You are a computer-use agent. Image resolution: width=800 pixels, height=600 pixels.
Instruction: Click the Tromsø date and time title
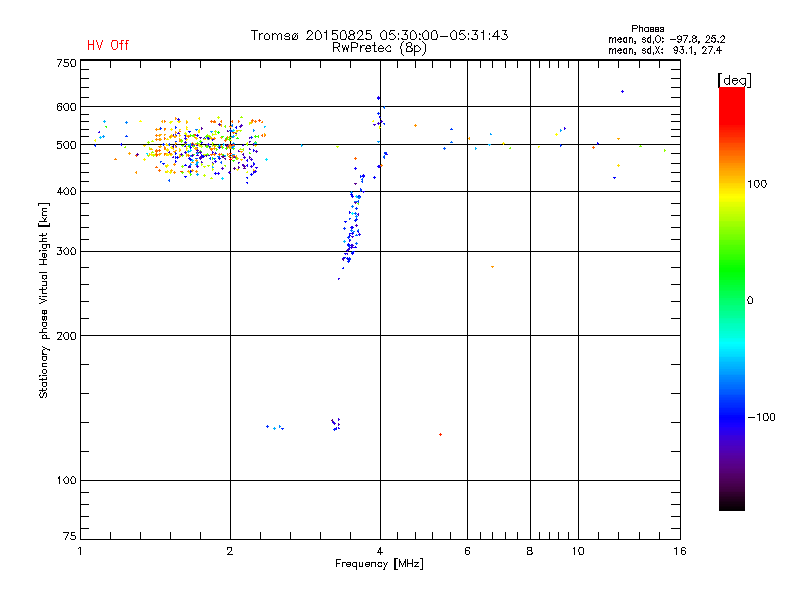pos(379,35)
